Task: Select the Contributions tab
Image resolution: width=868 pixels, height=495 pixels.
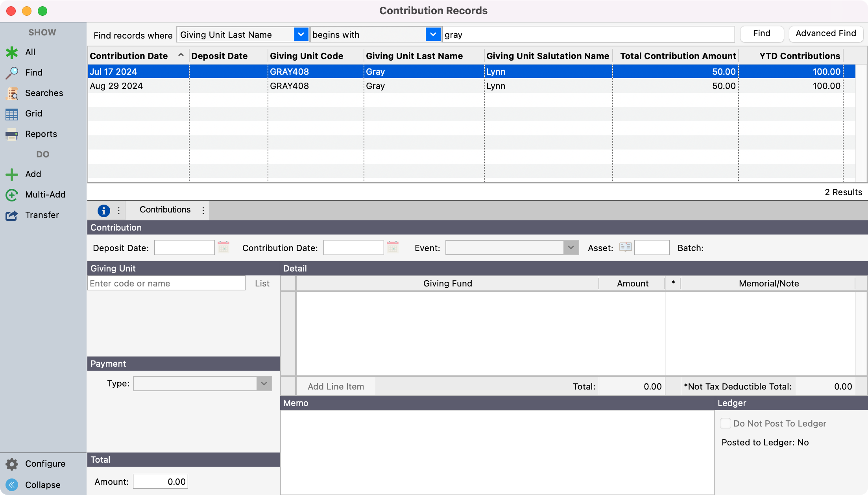Action: coord(165,210)
